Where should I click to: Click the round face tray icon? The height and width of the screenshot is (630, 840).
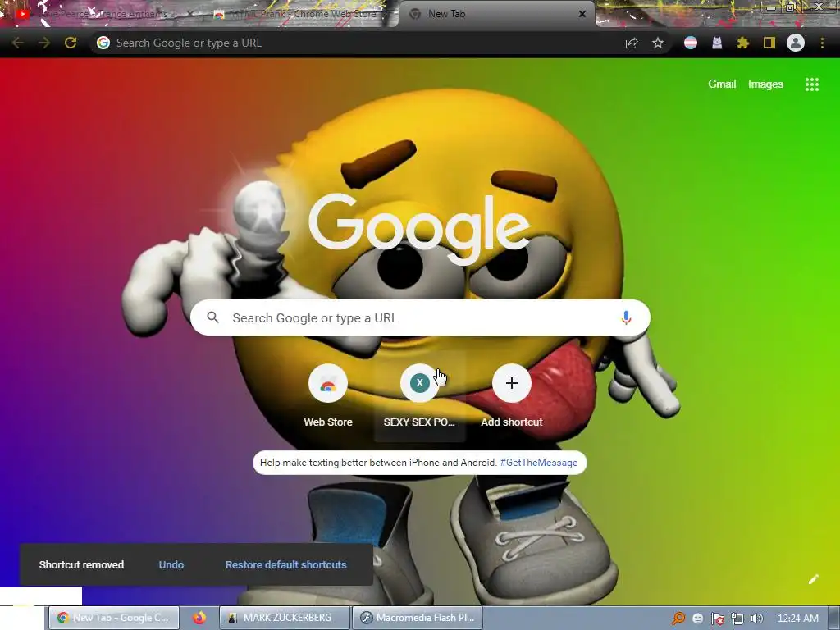point(697,619)
